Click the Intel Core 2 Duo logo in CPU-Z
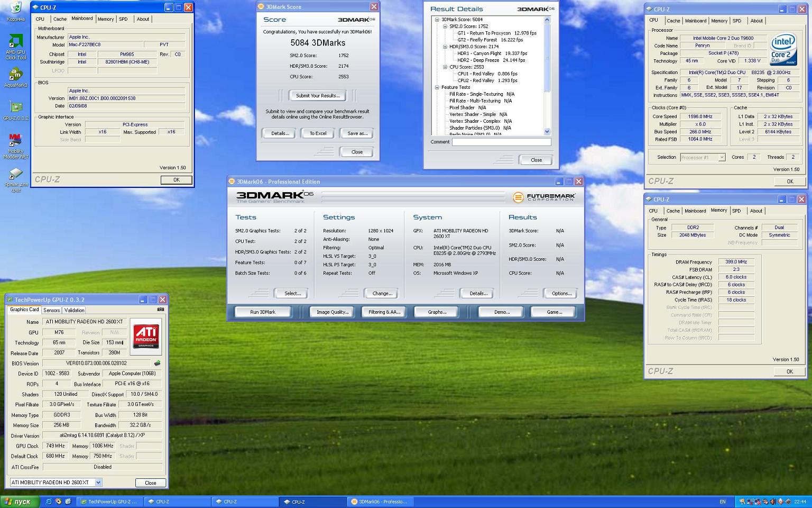The width and height of the screenshot is (812, 508). click(x=783, y=49)
